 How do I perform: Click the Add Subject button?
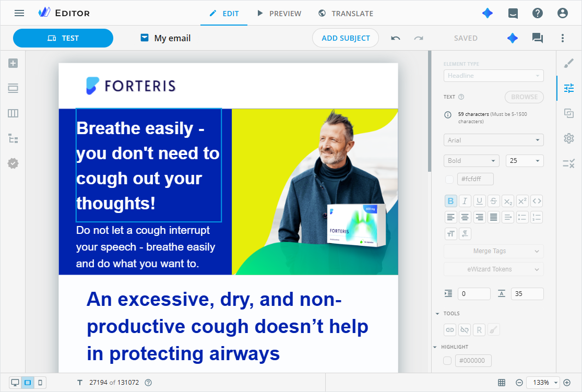click(346, 38)
